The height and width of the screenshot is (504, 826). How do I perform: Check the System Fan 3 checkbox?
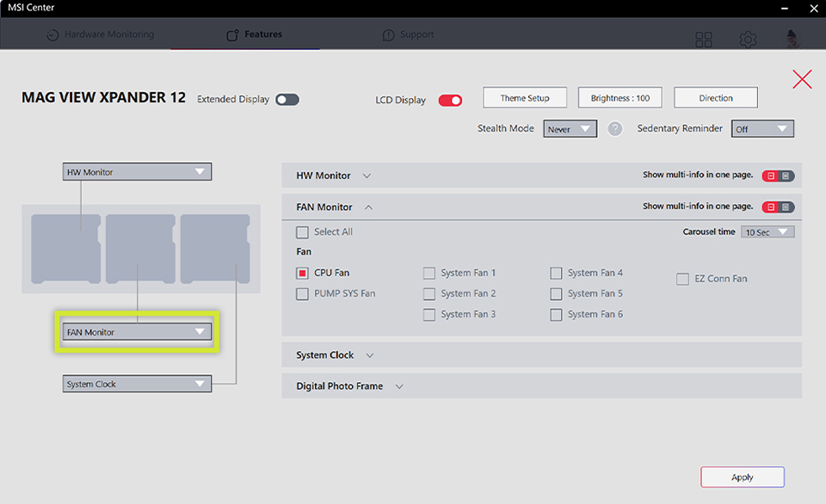(428, 315)
